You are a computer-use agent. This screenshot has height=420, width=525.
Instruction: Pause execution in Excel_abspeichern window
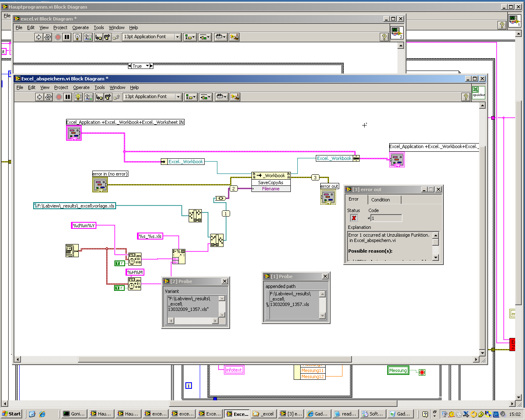(68, 97)
